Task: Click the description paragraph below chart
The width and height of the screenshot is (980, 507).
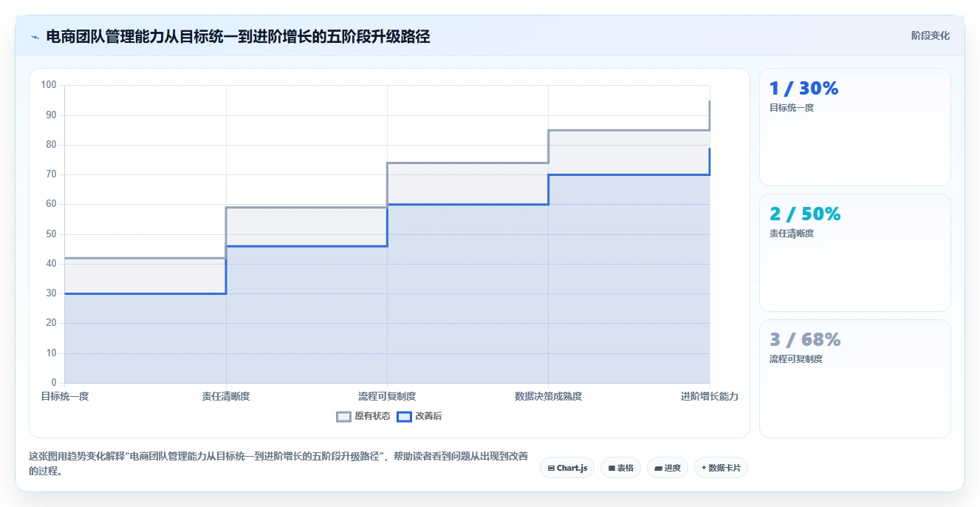Action: click(278, 463)
